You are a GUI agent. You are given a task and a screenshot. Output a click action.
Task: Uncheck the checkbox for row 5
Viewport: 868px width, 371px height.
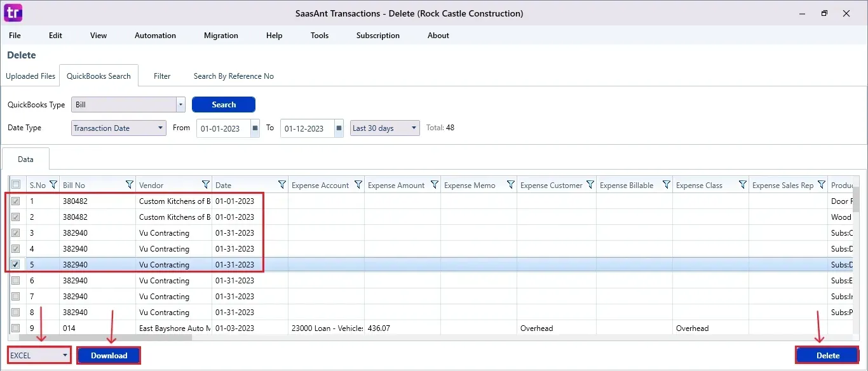point(16,264)
